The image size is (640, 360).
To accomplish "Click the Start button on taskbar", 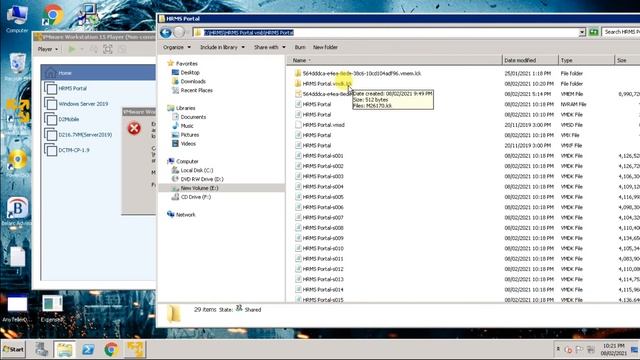I will pos(13,349).
